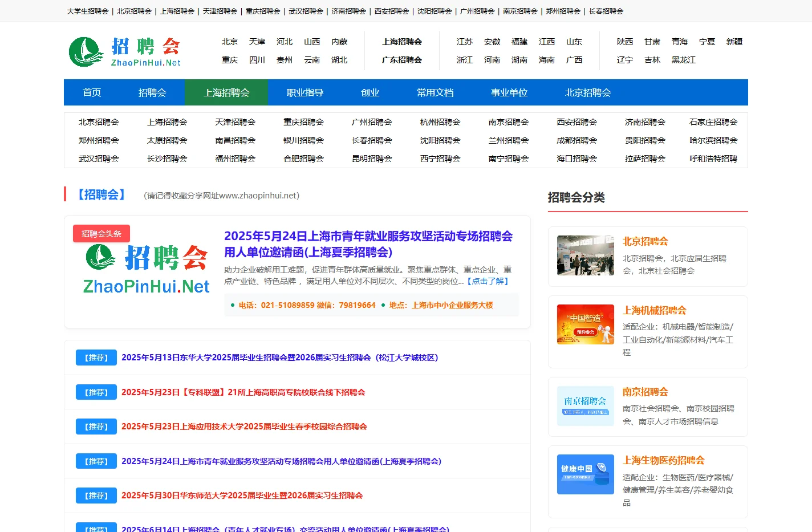
Task: Open 拉萨招聘会 in city grid
Action: 645,159
